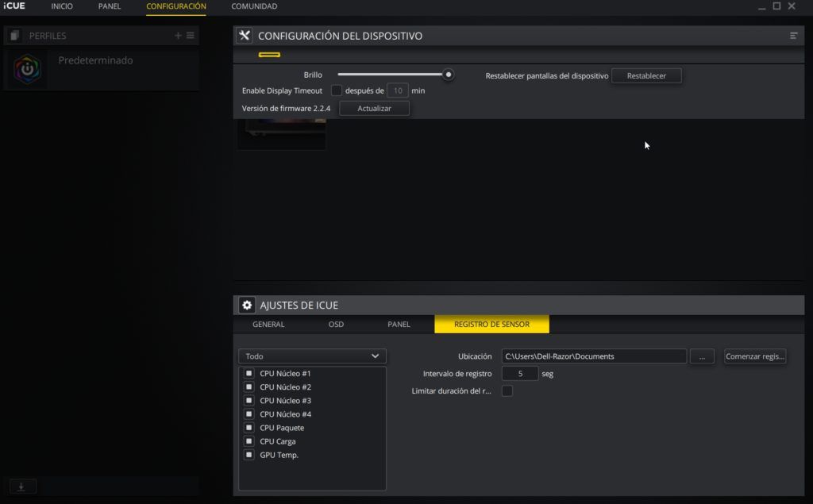This screenshot has width=813, height=504.
Task: Click the Versión de firmware 2.2.4 text
Action: 286,109
